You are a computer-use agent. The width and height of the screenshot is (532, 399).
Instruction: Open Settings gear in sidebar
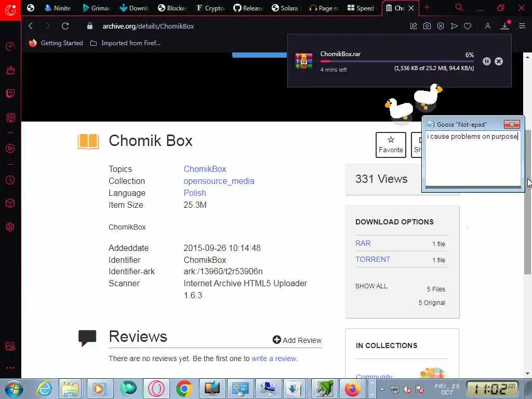(x=10, y=227)
